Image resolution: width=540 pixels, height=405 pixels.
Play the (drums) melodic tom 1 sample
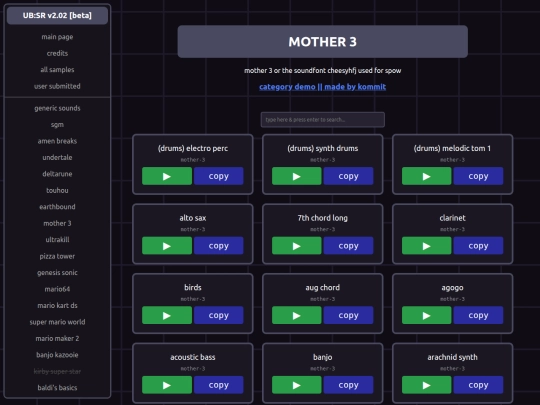tap(427, 176)
